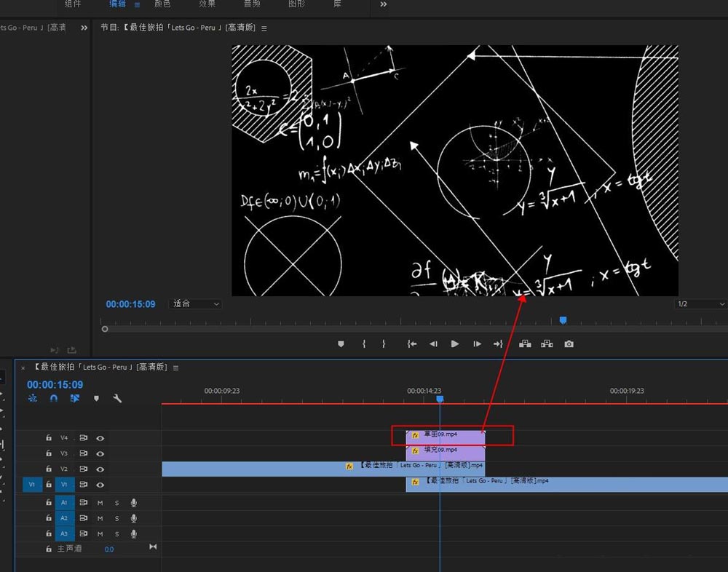The width and height of the screenshot is (728, 572).
Task: Click the Go to In point icon
Action: pos(412,344)
